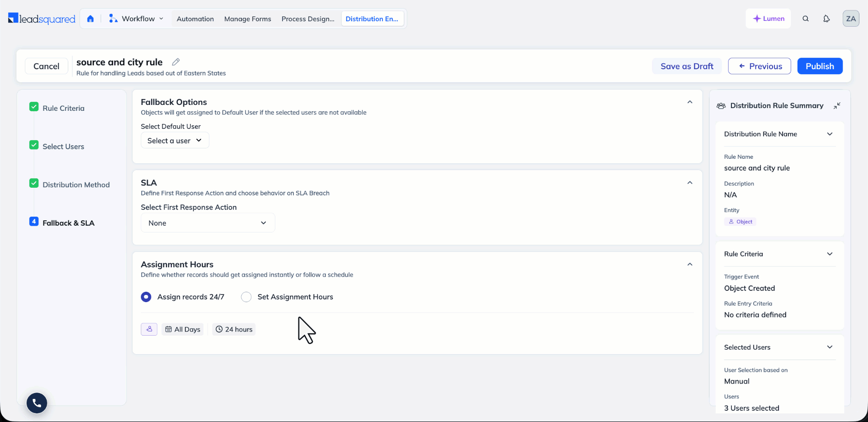Screen dimensions: 868x422
Task: Click the Publish button
Action: pos(820,66)
